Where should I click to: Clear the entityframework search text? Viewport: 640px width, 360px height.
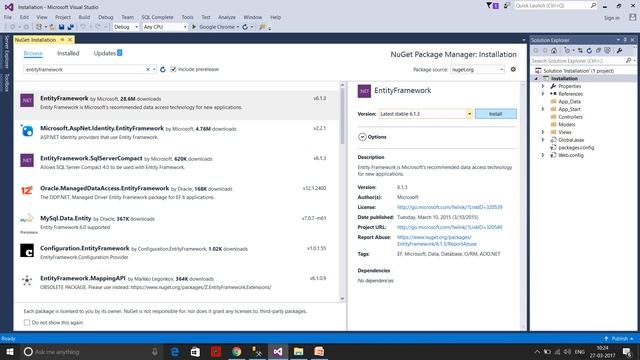tap(148, 69)
